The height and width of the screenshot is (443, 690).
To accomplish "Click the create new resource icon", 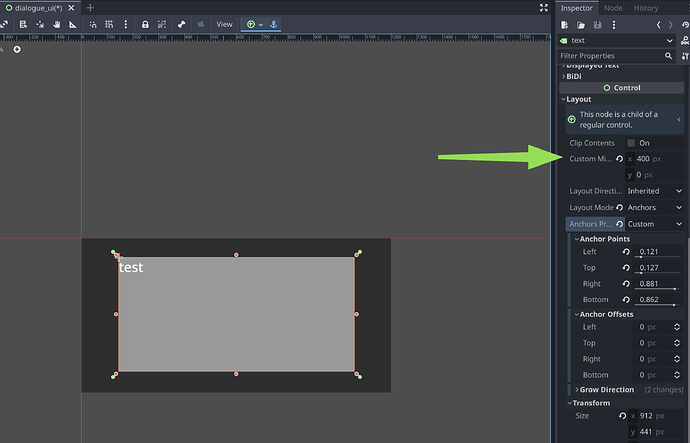I will pyautogui.click(x=564, y=25).
